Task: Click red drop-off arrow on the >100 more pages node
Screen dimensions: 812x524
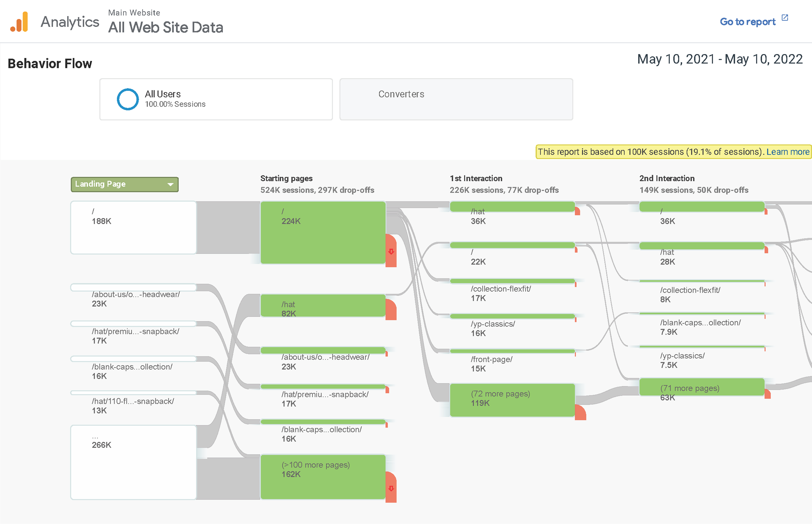Action: pos(391,488)
